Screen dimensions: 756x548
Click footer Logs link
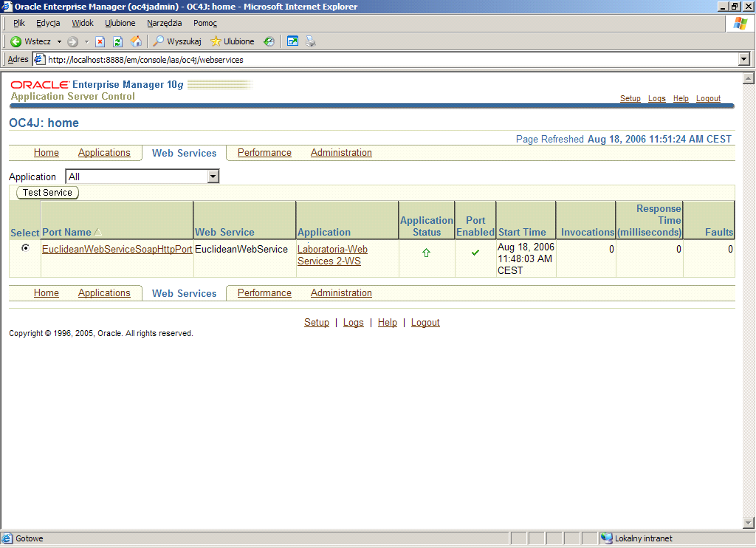(x=354, y=322)
